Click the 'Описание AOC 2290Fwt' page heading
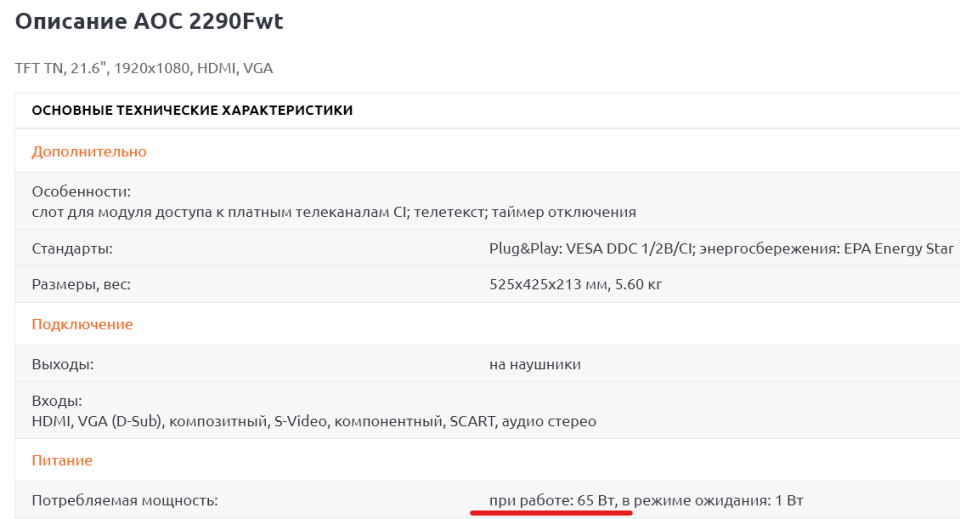Viewport: 960px width, 519px height. click(x=149, y=22)
